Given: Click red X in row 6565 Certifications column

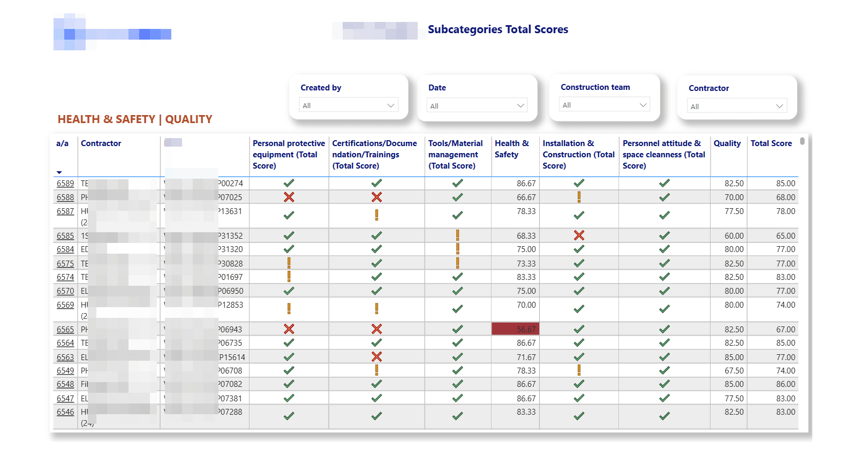Looking at the screenshot, I should click(376, 329).
